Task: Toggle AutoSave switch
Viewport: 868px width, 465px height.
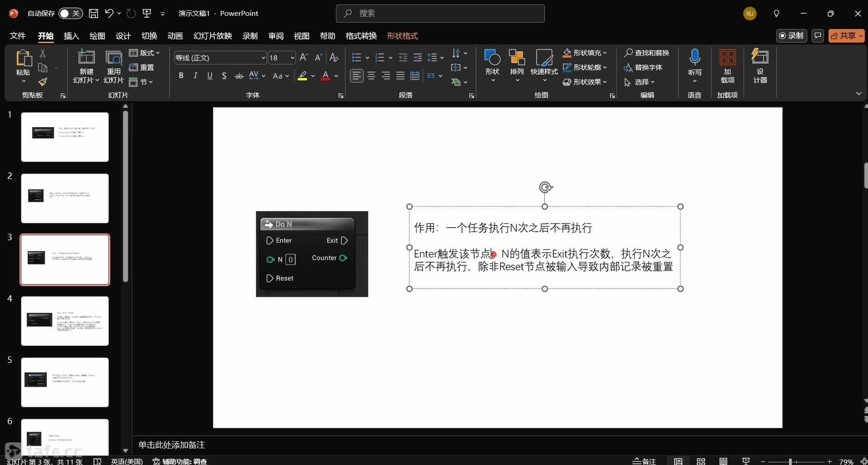Action: [71, 13]
